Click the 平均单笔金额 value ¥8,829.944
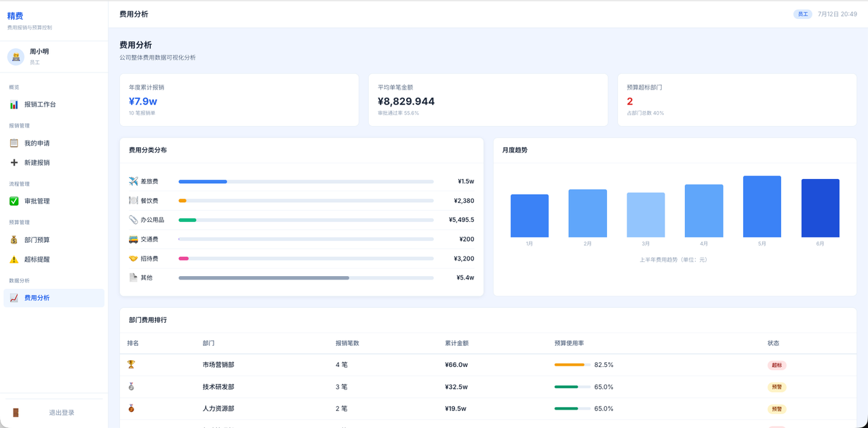 tap(406, 101)
